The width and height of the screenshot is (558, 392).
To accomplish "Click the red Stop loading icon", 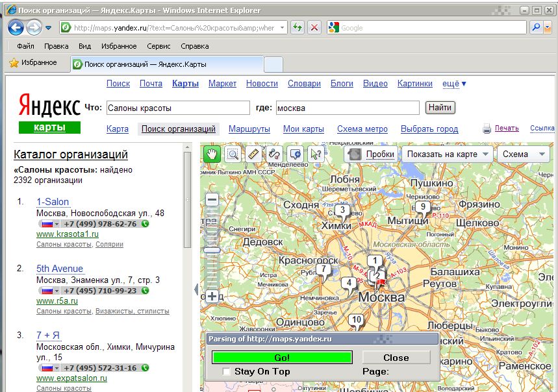I will click(x=314, y=27).
